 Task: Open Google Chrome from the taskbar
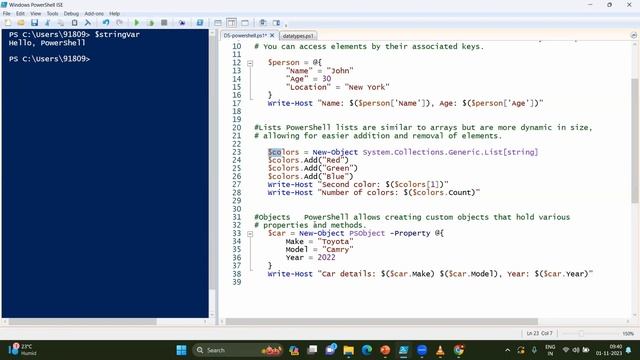click(x=459, y=350)
